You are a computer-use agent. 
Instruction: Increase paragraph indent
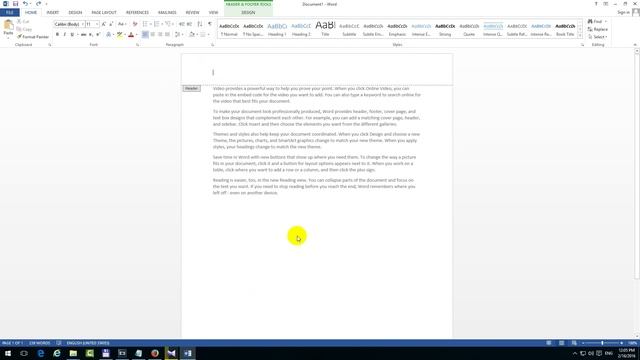coord(189,24)
